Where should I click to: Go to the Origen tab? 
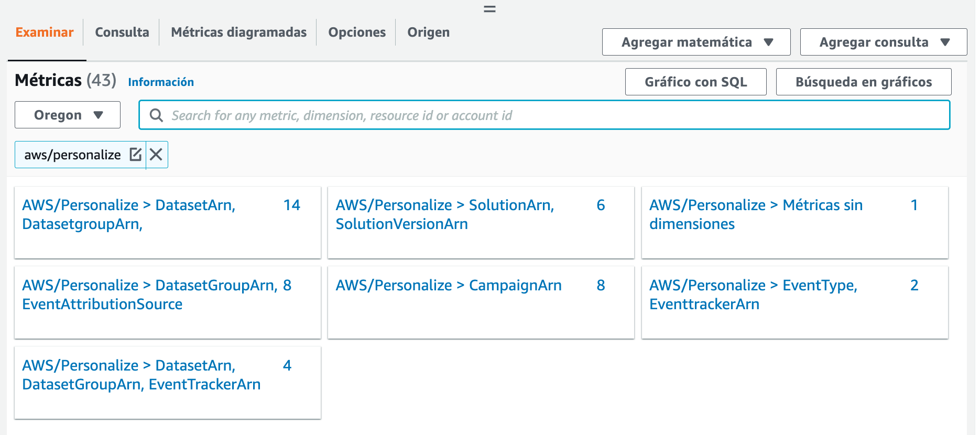[x=428, y=32]
